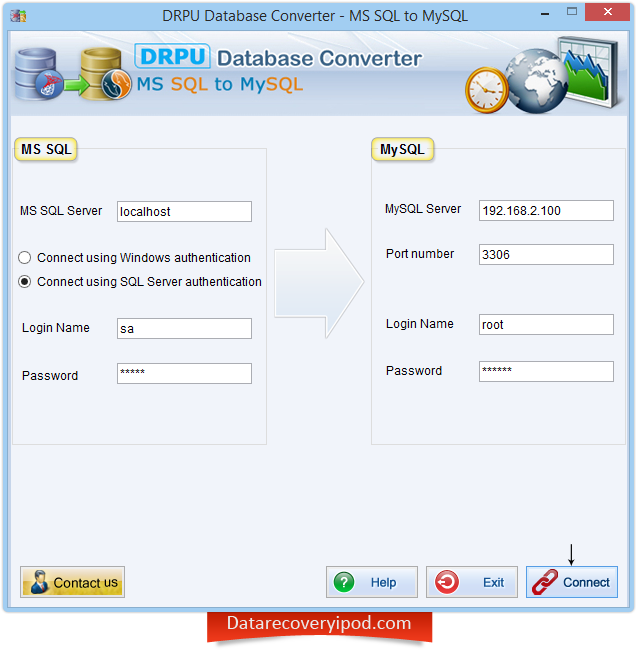Click the "MS SQL to MySQL" banner subtitle
This screenshot has width=637, height=650.
[x=220, y=84]
